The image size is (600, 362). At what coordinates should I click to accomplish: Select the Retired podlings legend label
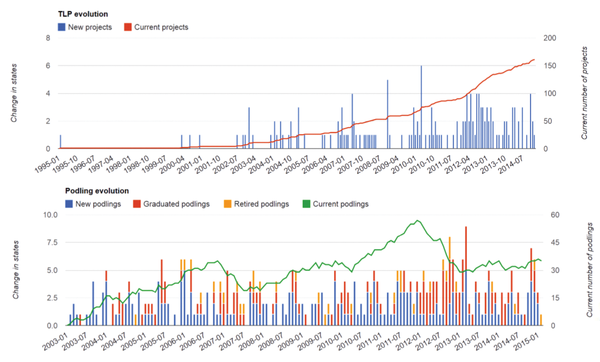click(x=261, y=204)
